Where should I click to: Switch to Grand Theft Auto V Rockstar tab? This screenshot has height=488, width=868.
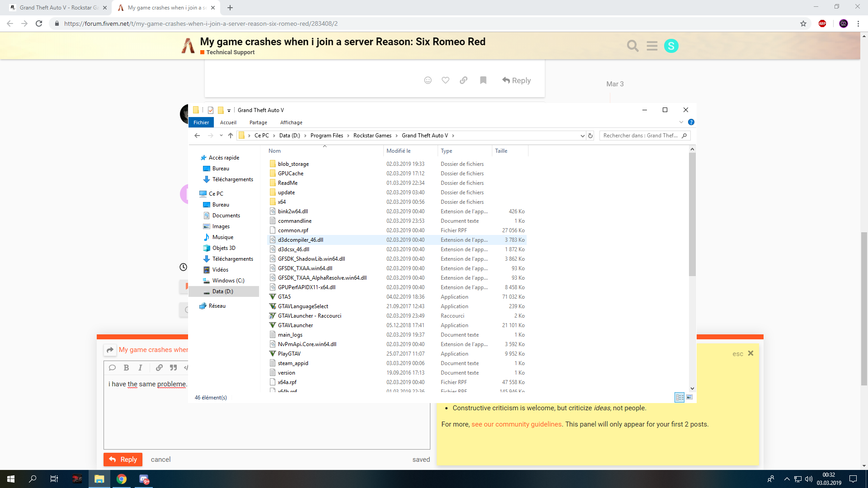coord(59,8)
